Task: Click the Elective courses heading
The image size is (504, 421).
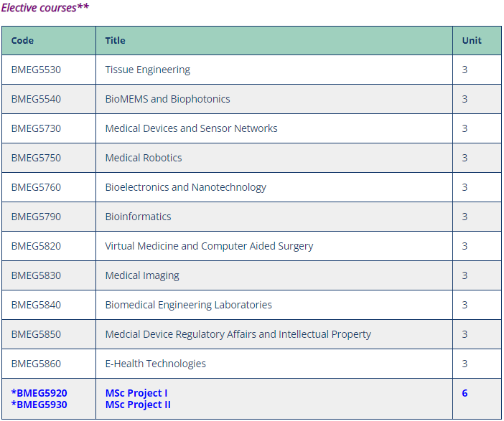Action: pyautogui.click(x=45, y=7)
